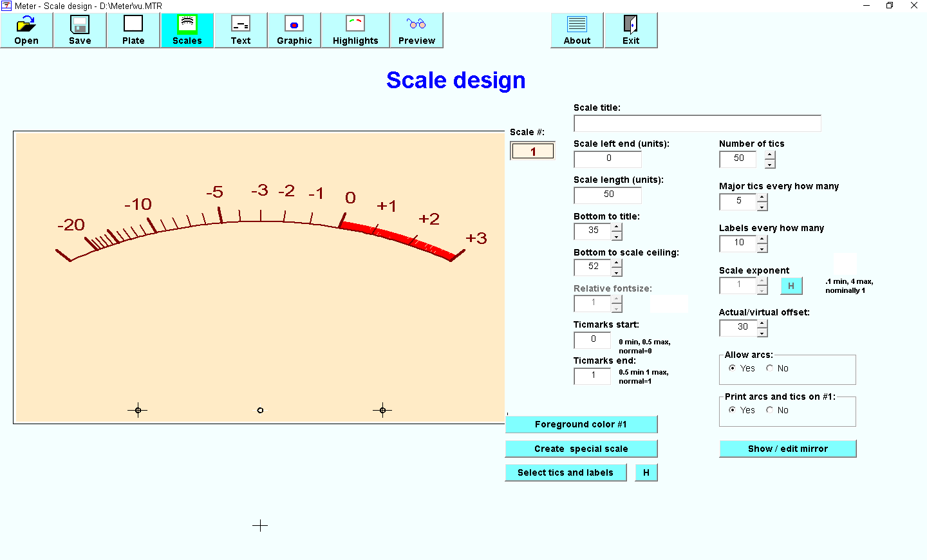Screen dimensions: 927x560
Task: Select Yes for Allow arcs
Action: tap(733, 368)
